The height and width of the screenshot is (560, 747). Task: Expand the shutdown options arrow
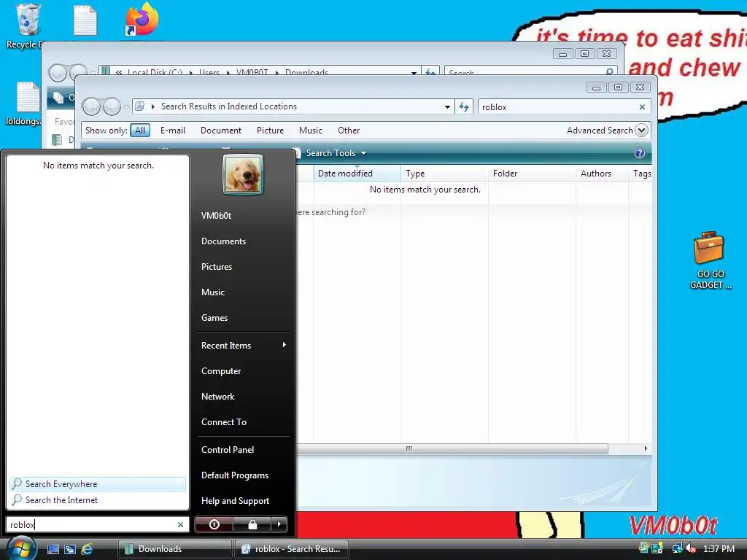(x=279, y=524)
